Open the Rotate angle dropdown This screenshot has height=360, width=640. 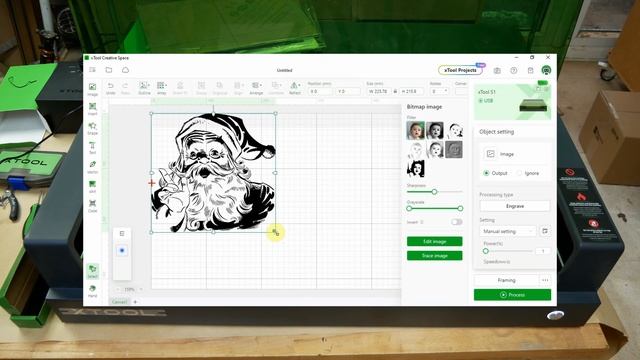(x=440, y=91)
